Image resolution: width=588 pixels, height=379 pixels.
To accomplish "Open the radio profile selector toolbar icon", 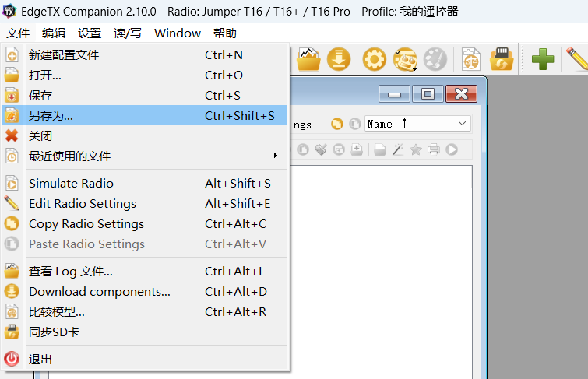I will [406, 59].
